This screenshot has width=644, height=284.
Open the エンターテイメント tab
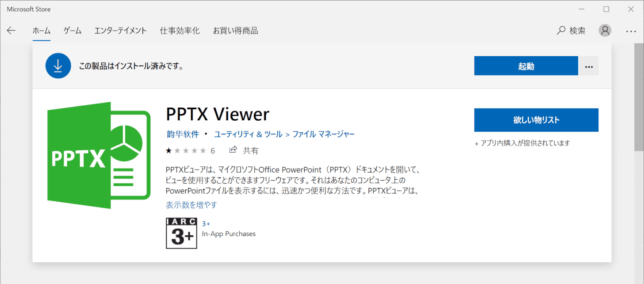(x=120, y=31)
